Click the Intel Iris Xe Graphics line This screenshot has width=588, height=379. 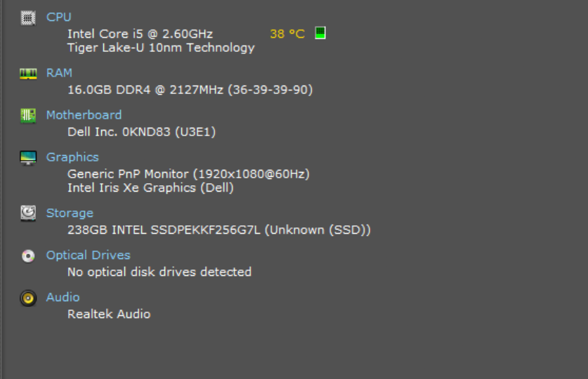150,187
